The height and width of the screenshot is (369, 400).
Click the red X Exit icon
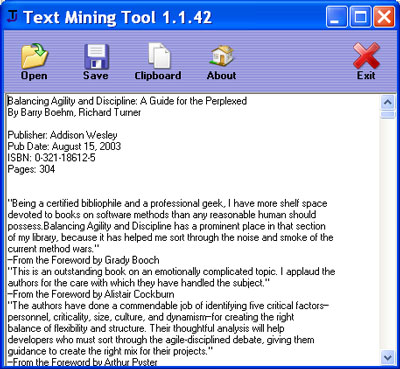pyautogui.click(x=366, y=56)
